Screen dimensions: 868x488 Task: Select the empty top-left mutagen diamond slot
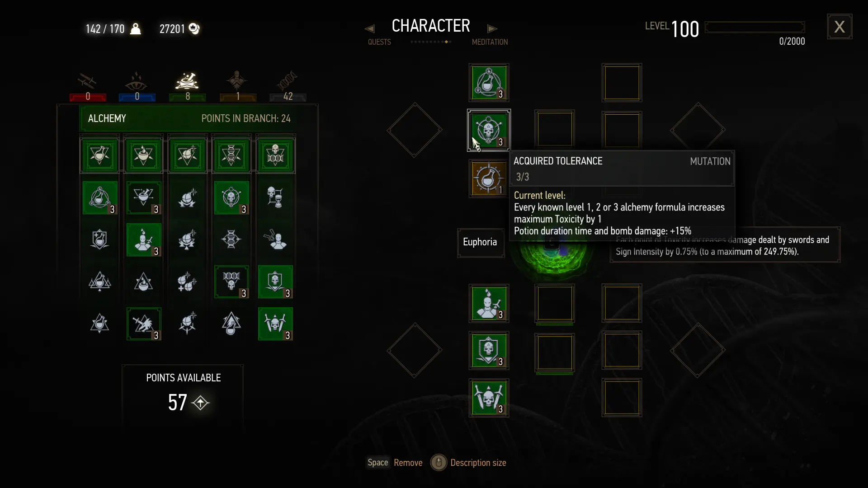415,130
